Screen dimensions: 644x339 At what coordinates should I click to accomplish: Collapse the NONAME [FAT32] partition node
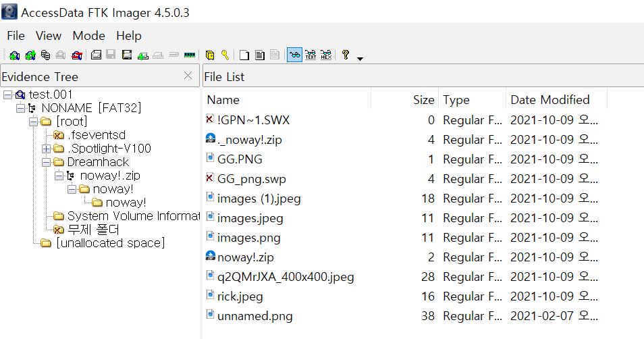[x=20, y=109]
